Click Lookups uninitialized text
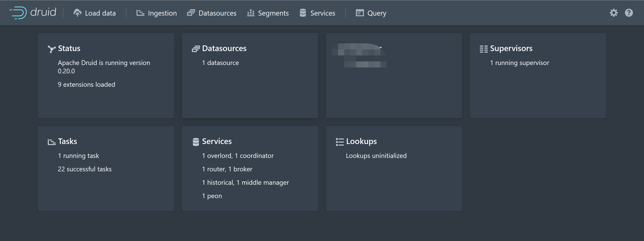Image resolution: width=644 pixels, height=241 pixels. [x=376, y=155]
